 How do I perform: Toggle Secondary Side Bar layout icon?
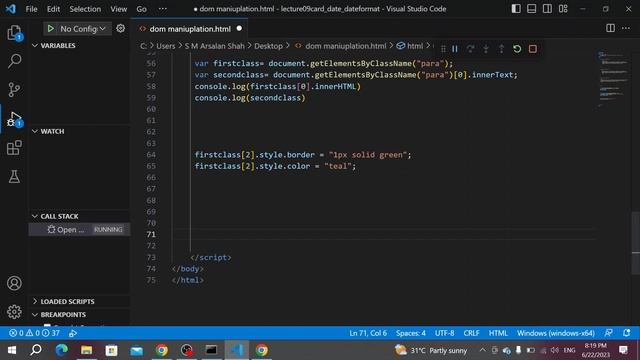pos(547,9)
